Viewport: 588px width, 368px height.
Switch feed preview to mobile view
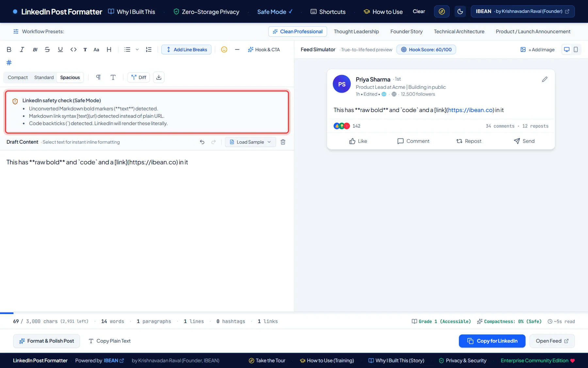click(576, 50)
